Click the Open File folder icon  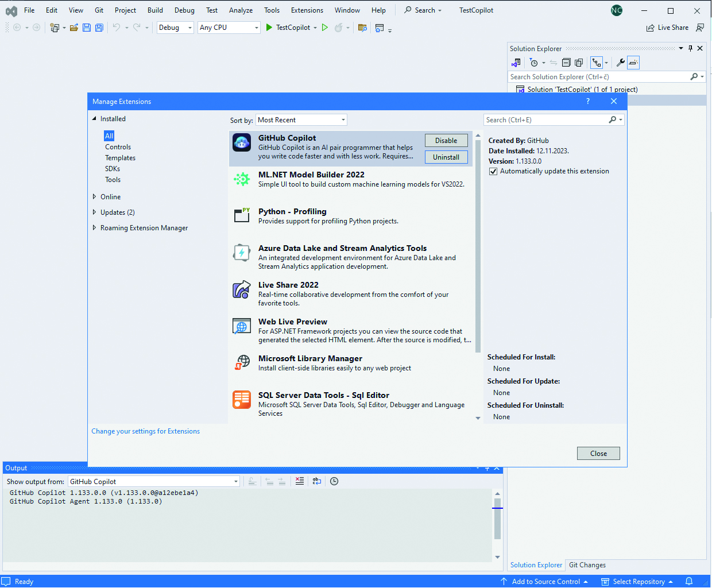pos(74,28)
